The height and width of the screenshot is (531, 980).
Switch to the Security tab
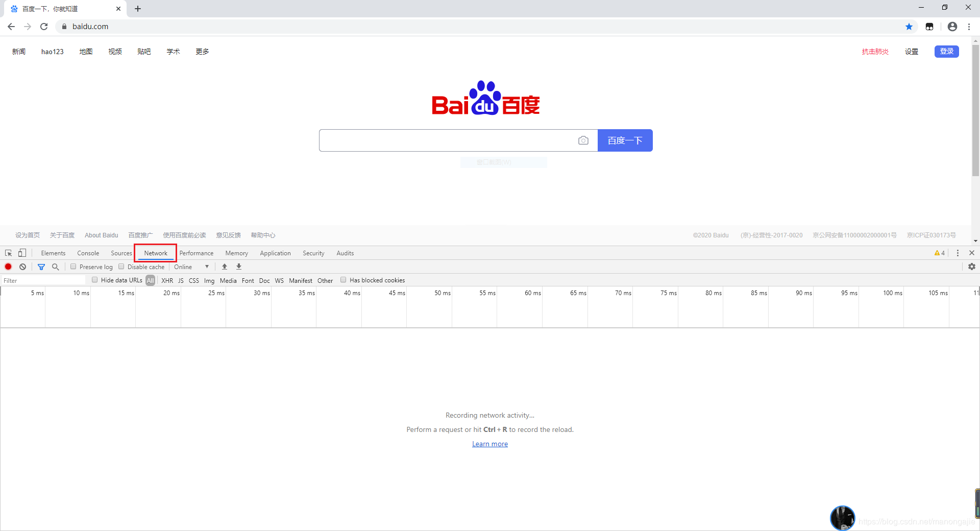coord(313,253)
